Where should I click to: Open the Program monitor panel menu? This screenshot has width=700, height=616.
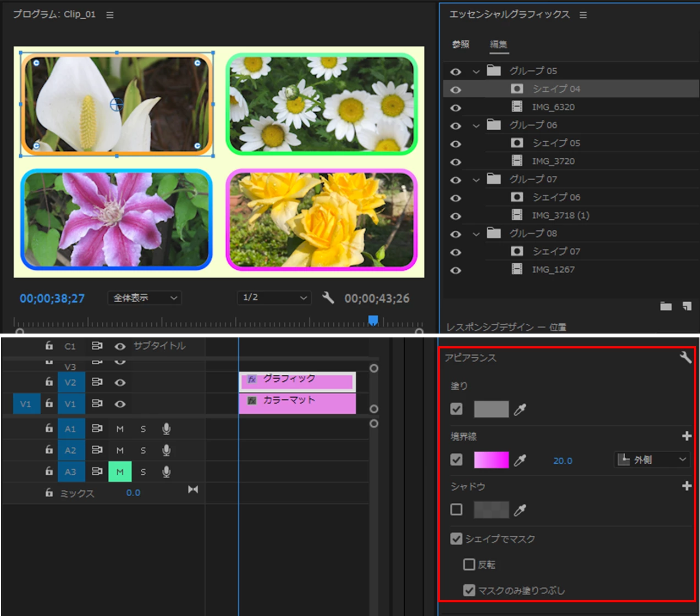[x=110, y=15]
